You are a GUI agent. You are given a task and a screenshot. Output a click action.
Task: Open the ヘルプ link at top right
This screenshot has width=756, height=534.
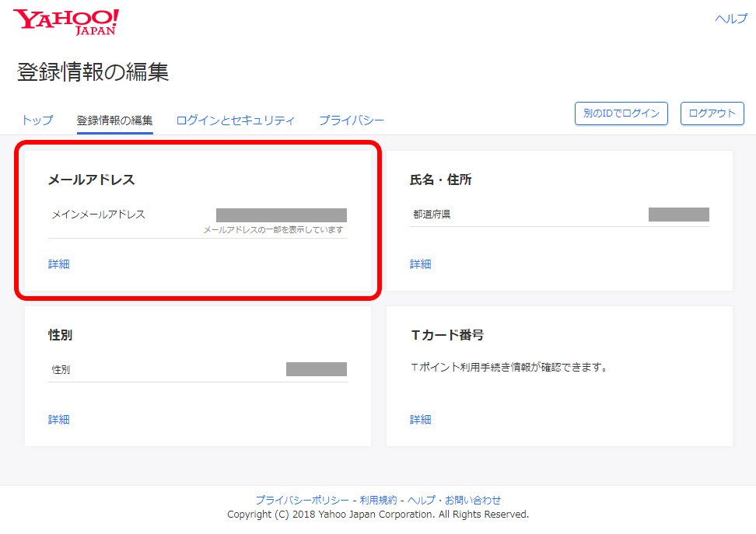pyautogui.click(x=730, y=19)
